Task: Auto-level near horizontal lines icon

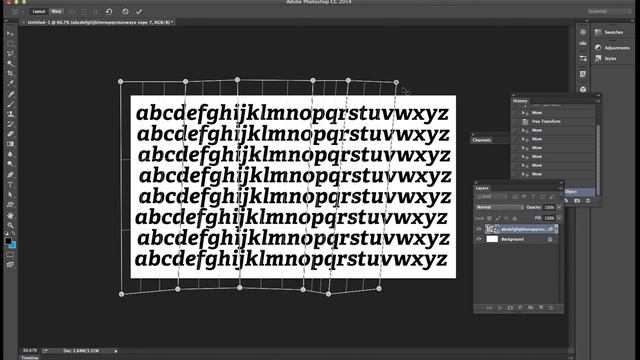Action: tap(84, 12)
